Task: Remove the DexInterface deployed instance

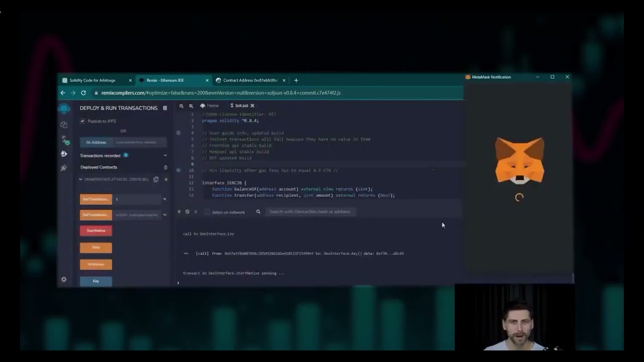Action: [166, 179]
